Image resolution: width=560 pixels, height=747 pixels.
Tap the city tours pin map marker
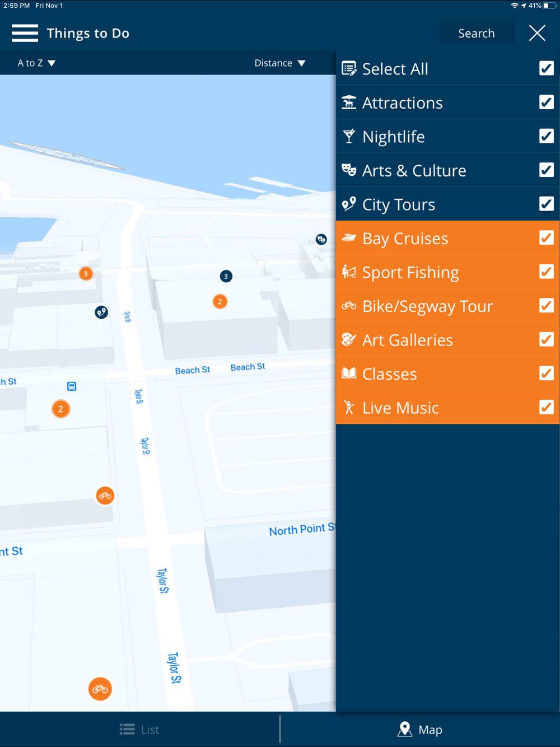pyautogui.click(x=101, y=312)
